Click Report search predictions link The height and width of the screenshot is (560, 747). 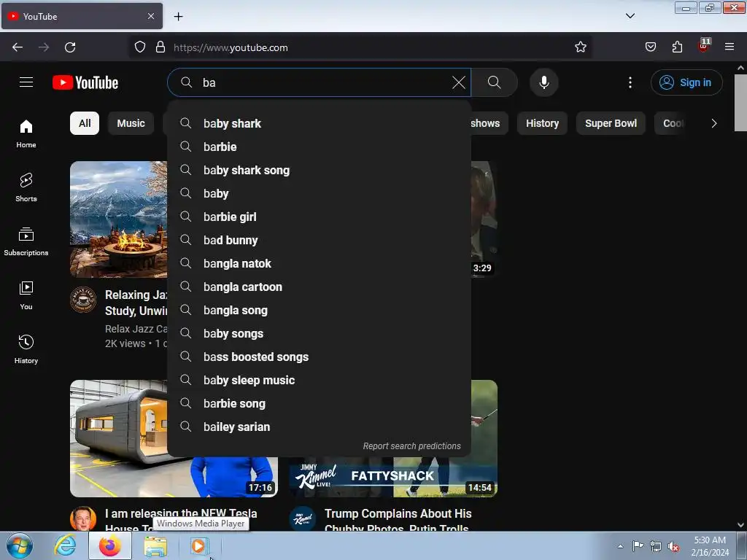(x=411, y=446)
